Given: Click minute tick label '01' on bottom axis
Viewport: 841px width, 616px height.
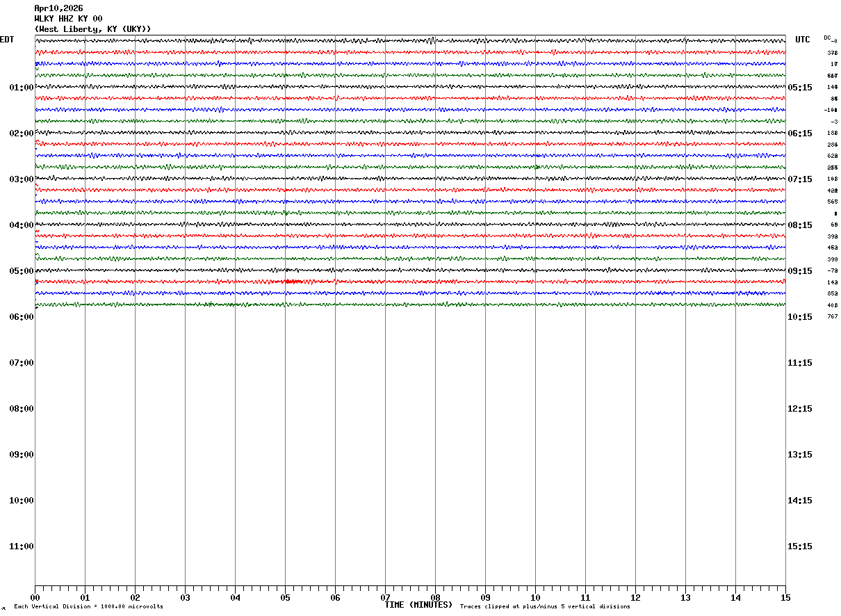Looking at the screenshot, I should click(x=85, y=598).
